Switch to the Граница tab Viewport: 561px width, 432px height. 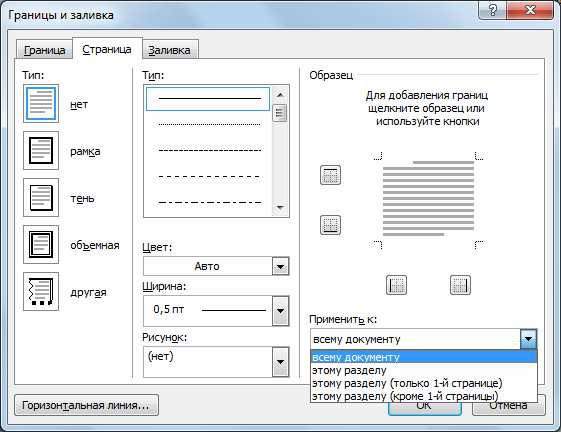tap(44, 50)
